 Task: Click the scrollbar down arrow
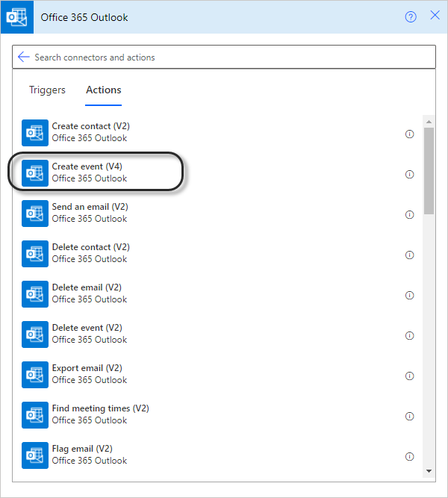(x=429, y=471)
